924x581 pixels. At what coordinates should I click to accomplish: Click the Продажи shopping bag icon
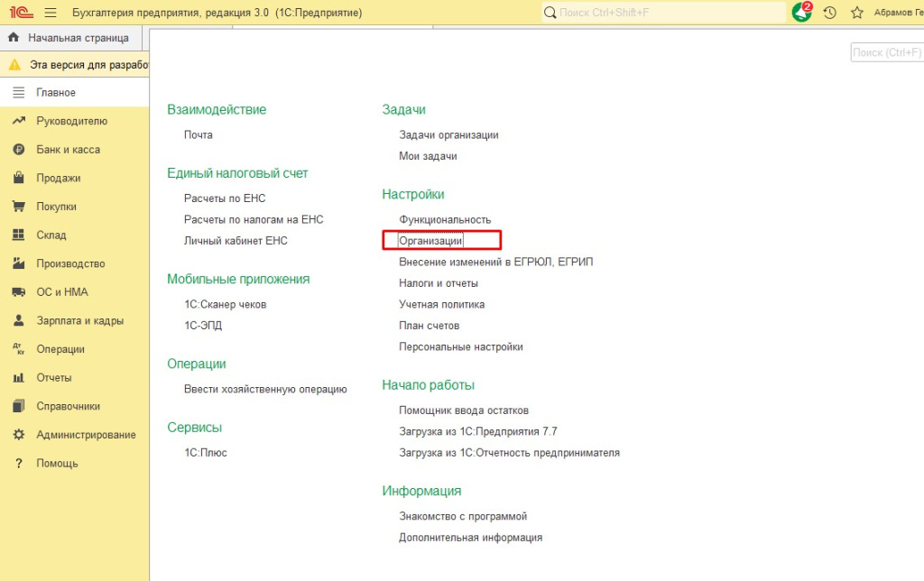point(19,178)
